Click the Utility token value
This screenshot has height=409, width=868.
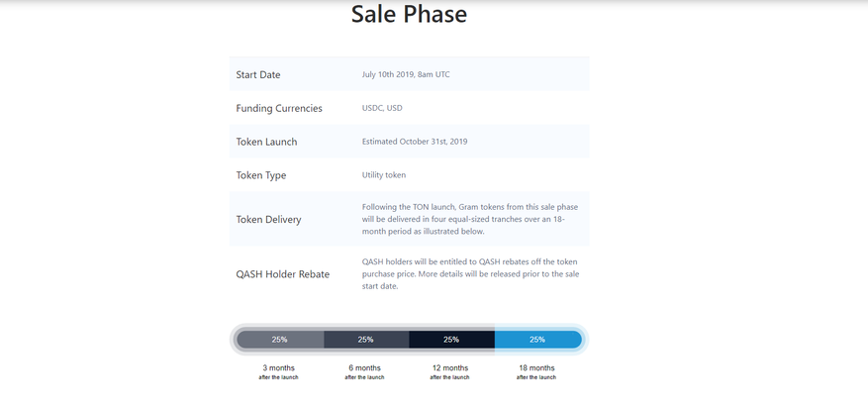point(384,175)
